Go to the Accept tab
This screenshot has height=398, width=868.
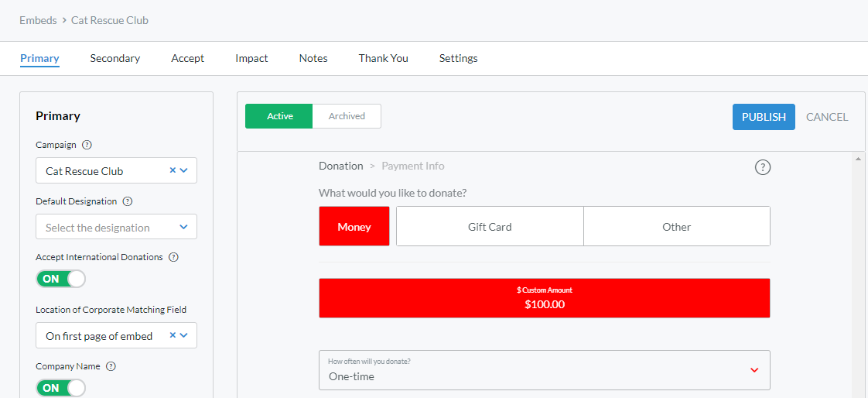point(188,58)
